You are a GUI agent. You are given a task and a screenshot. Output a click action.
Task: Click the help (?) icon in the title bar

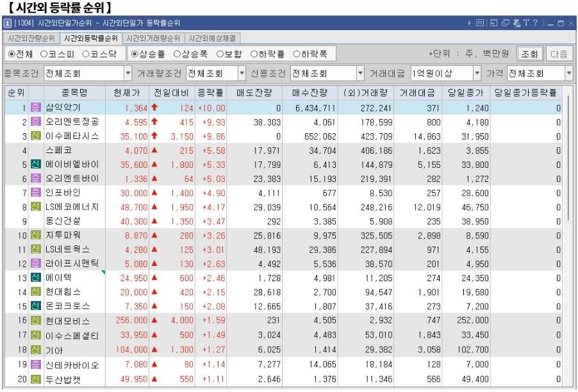point(534,22)
